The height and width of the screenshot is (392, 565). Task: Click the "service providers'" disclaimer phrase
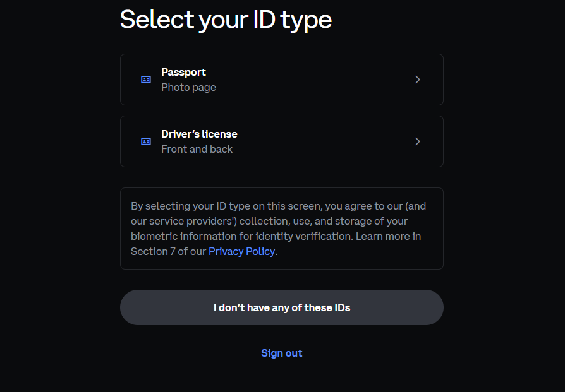pyautogui.click(x=193, y=221)
